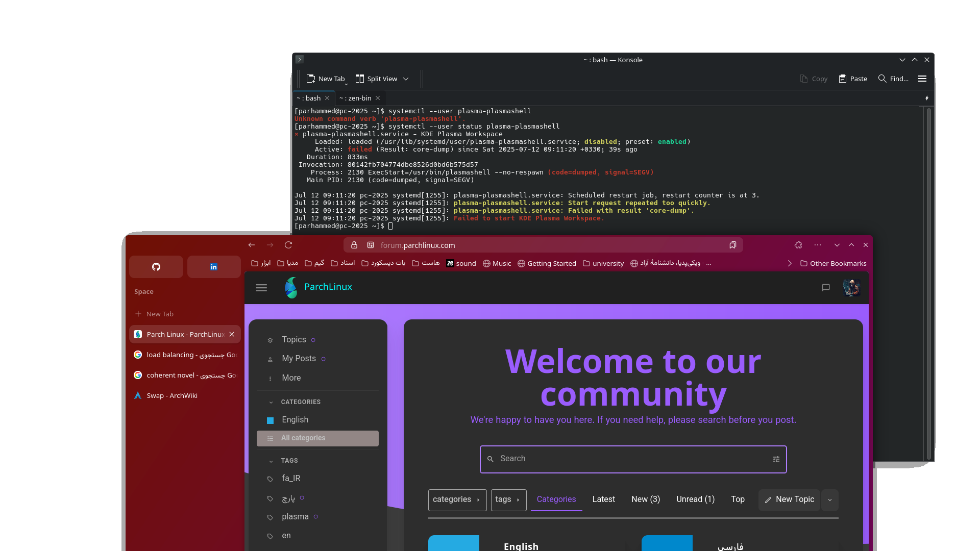This screenshot has width=980, height=551.
Task: Click Split View in Konsole toolbar
Action: (377, 79)
